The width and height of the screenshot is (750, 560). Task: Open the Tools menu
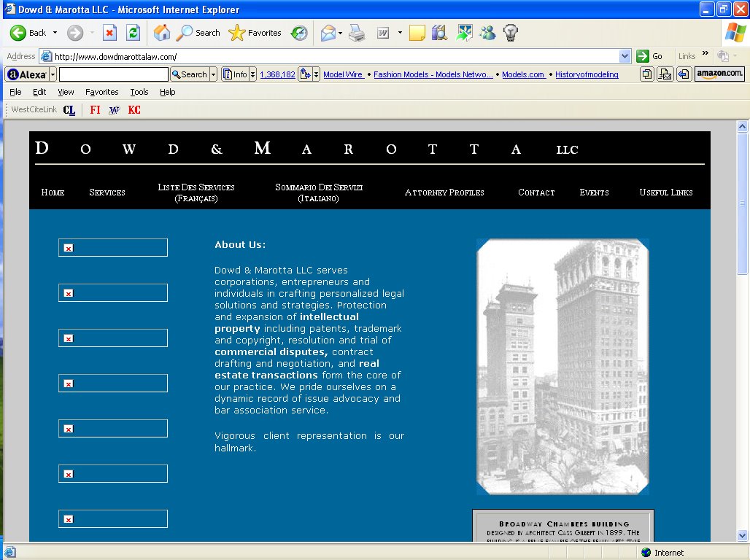coord(139,92)
